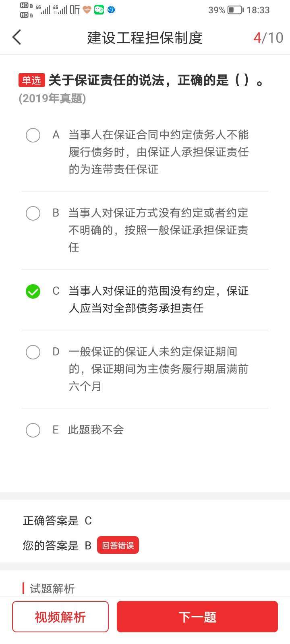Tap the 试题解析 section heading
The image size is (290, 644).
click(x=52, y=588)
